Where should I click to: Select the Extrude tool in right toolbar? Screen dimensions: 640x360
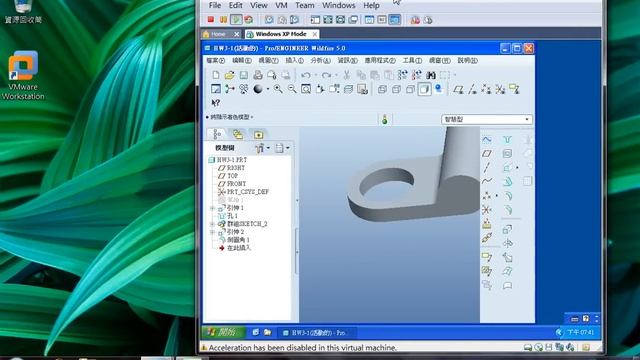[x=507, y=229]
